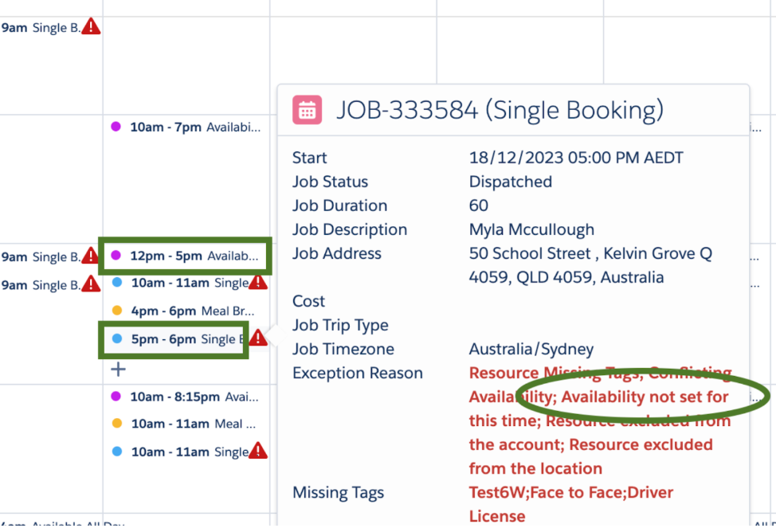776x532 pixels.
Task: Click the Myla Mccullough job description
Action: (x=531, y=229)
